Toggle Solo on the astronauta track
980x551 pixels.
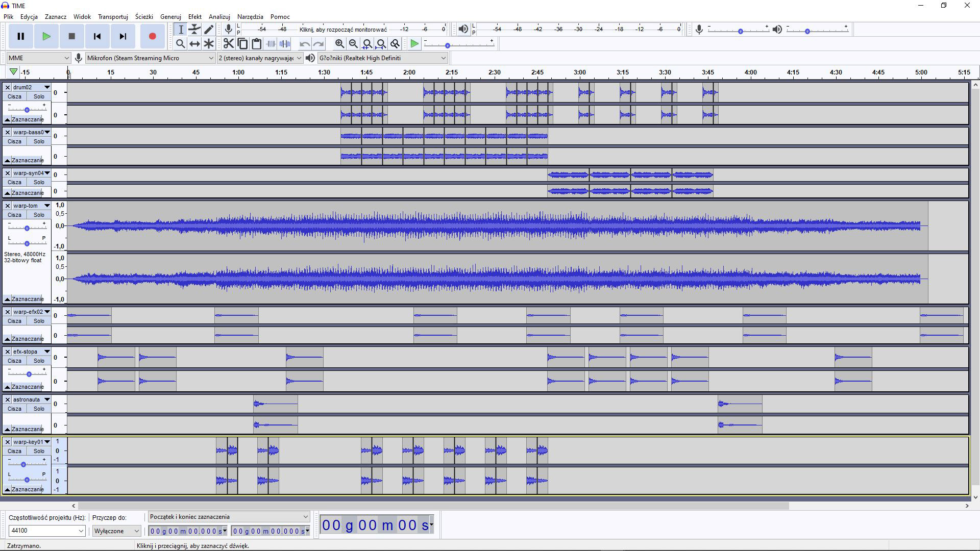click(x=39, y=409)
